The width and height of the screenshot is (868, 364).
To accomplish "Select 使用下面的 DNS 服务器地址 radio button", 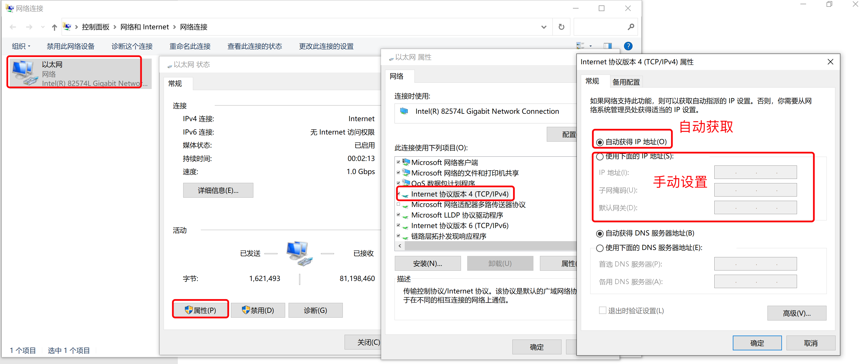I will pyautogui.click(x=600, y=248).
